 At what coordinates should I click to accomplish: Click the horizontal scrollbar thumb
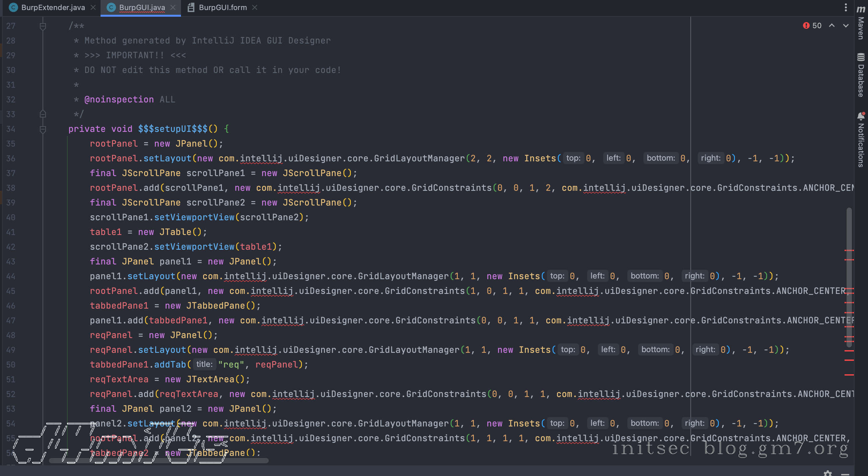159,460
